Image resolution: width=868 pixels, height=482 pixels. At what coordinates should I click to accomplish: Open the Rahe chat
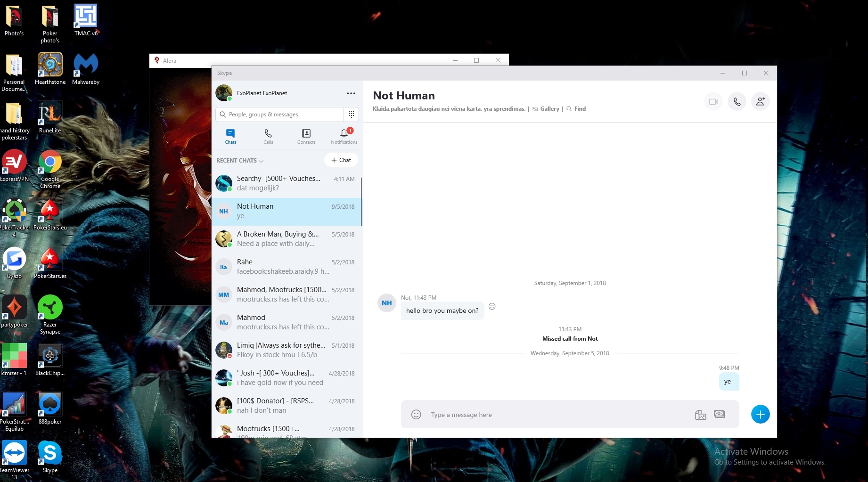pyautogui.click(x=287, y=267)
